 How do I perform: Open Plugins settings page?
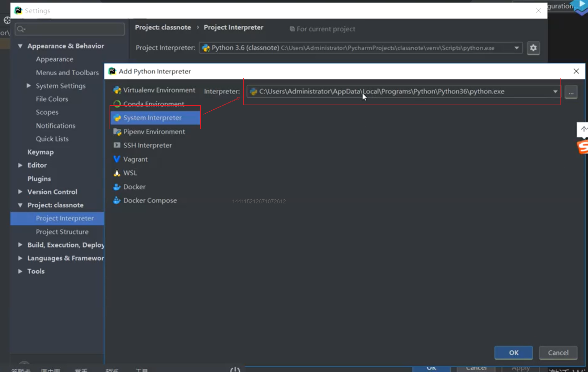(39, 179)
